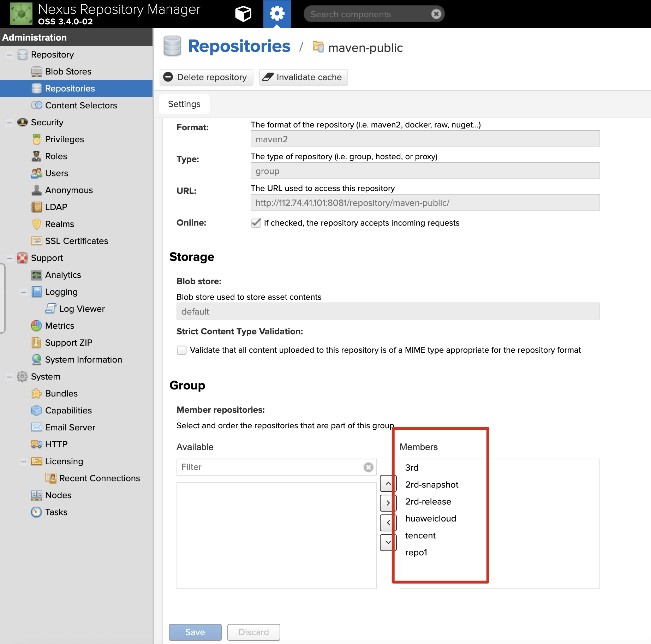Collapse the Repository tree node
This screenshot has height=644, width=651.
[10, 55]
